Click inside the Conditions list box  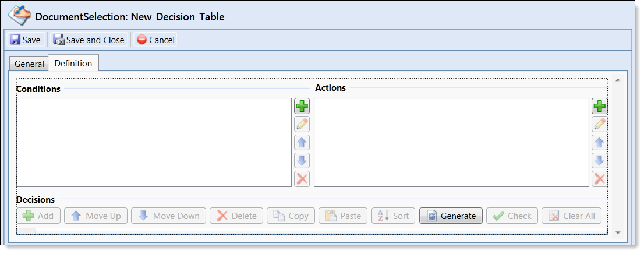(x=154, y=142)
